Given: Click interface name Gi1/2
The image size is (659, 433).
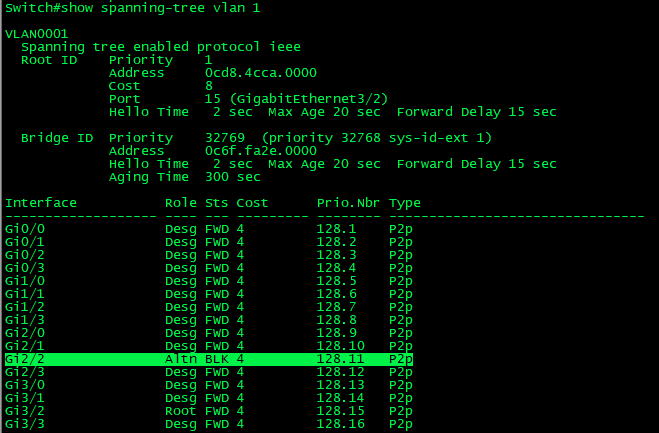Looking at the screenshot, I should pos(25,307).
